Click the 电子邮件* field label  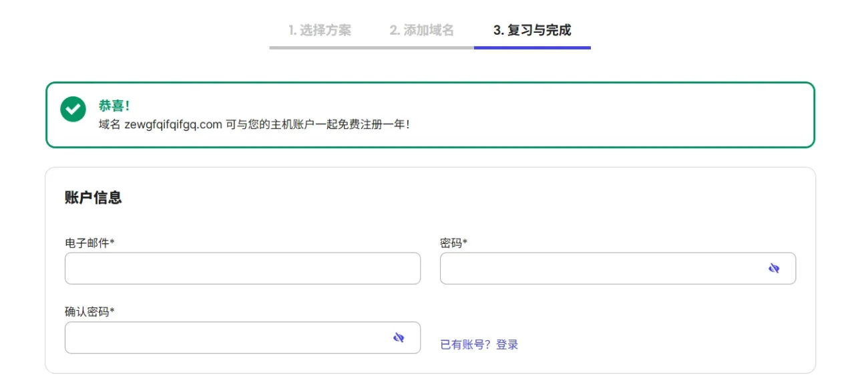pos(89,243)
